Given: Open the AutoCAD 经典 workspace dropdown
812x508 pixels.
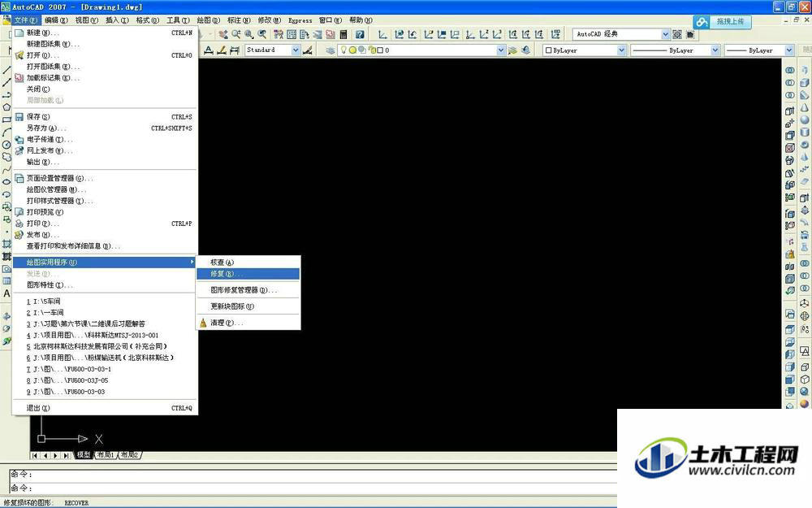Looking at the screenshot, I should click(x=666, y=34).
